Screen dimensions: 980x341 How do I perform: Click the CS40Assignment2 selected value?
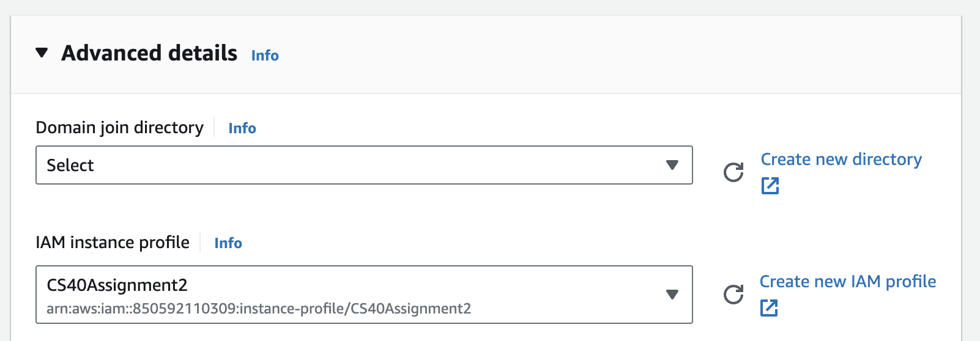117,285
